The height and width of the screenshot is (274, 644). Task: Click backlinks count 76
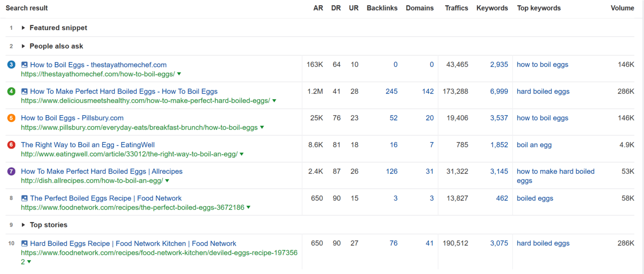pyautogui.click(x=393, y=243)
